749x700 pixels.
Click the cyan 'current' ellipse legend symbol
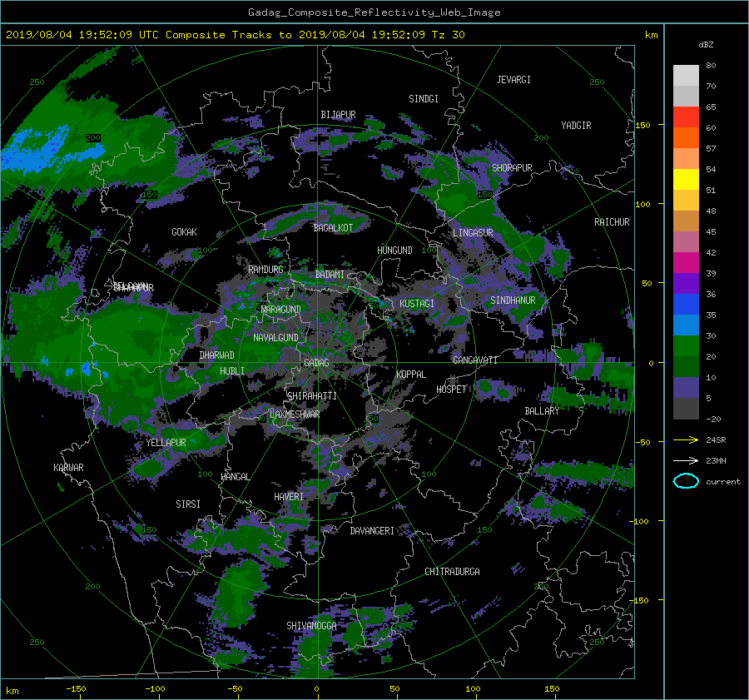click(x=686, y=481)
